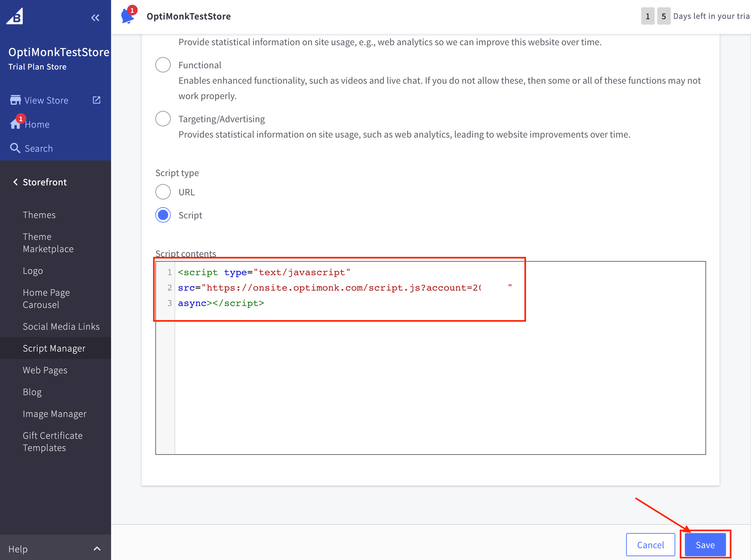Click the Storefront heading text
This screenshot has height=560, width=751.
click(x=45, y=182)
